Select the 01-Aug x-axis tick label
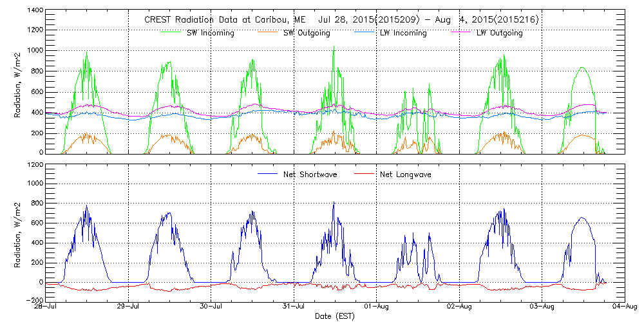 point(376,307)
